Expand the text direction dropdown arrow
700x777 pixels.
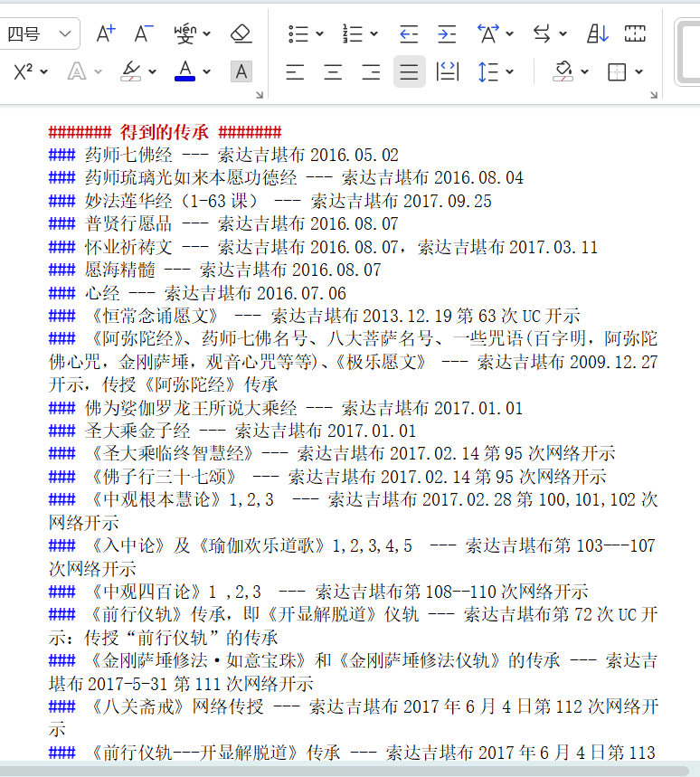point(563,33)
